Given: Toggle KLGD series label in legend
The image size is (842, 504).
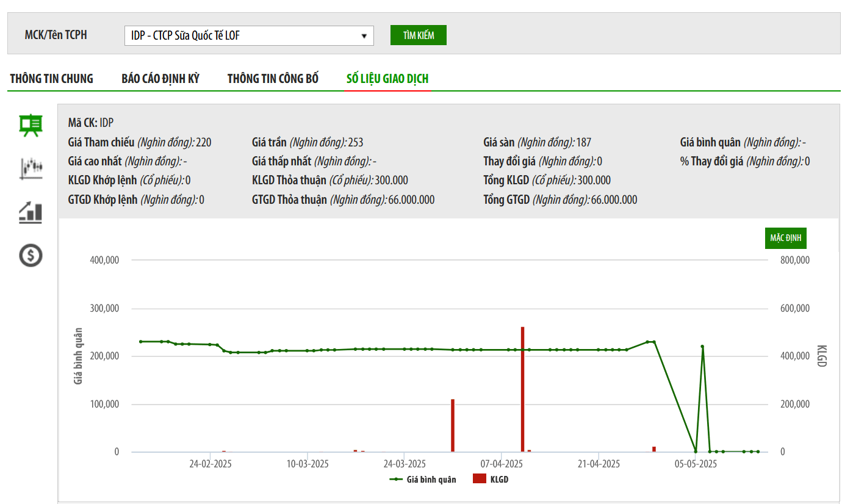Looking at the screenshot, I should [499, 480].
